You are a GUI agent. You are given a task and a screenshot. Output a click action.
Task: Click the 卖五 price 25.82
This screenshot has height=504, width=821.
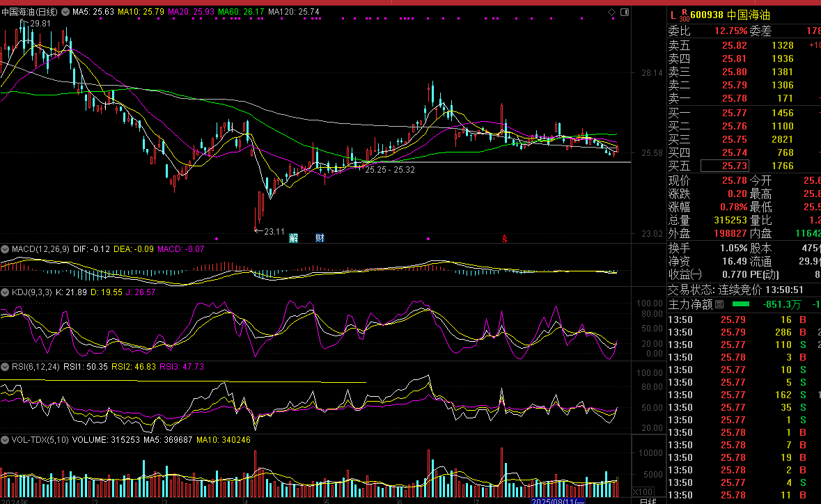734,45
